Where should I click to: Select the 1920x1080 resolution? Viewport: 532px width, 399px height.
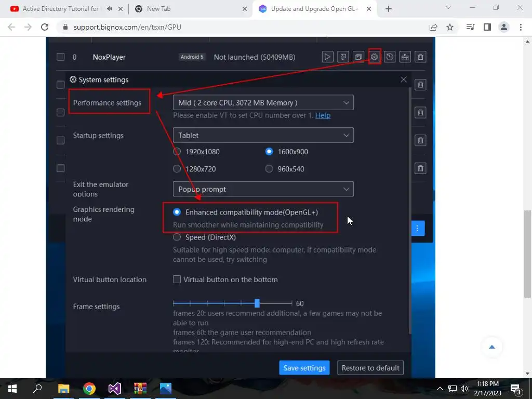click(x=177, y=152)
